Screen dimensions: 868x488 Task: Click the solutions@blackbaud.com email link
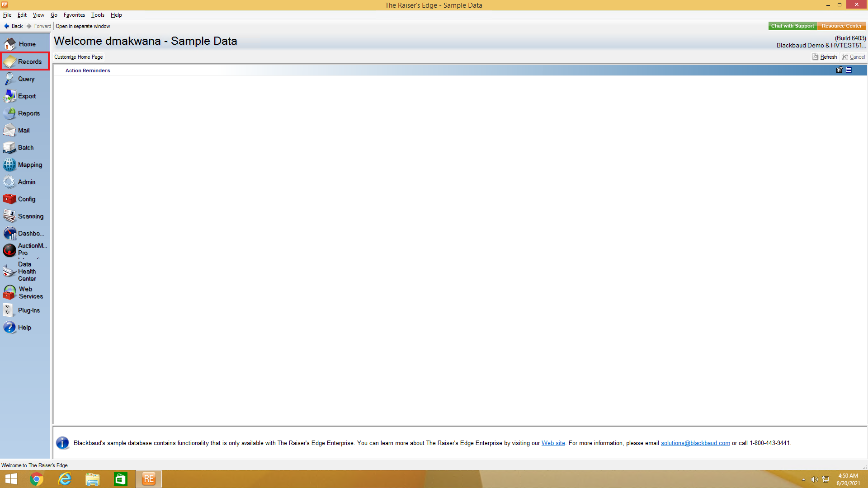point(695,443)
